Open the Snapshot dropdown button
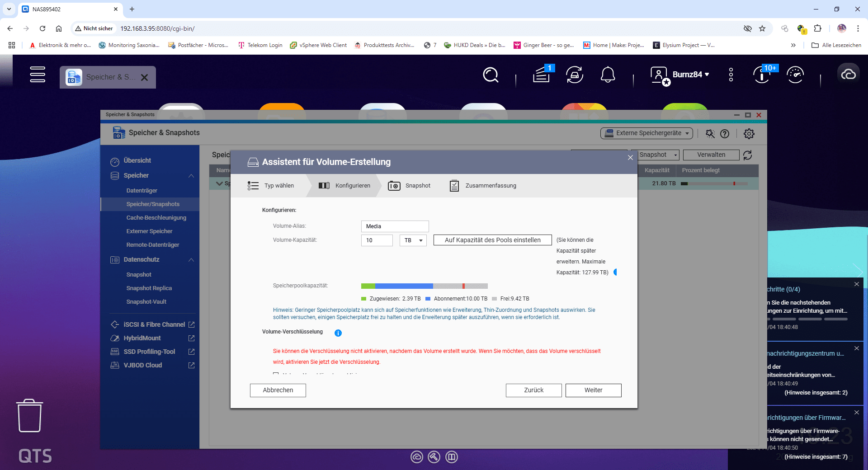This screenshot has width=868, height=470. click(658, 155)
